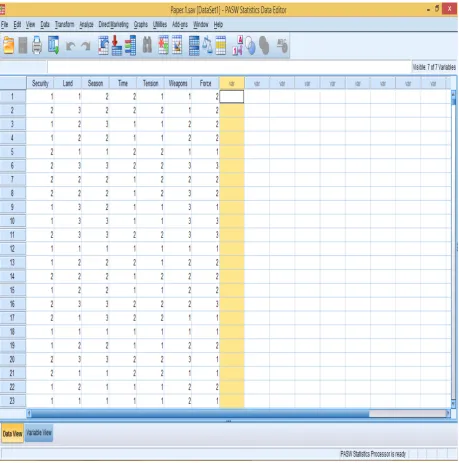
Task: Open the Edit menu
Action: [x=17, y=24]
